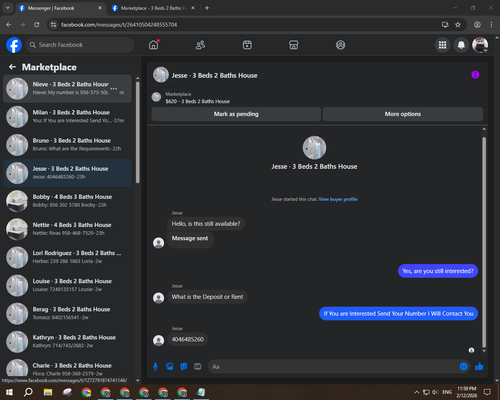
Task: Open the Nieve - 3 Beds 2 Baths House chat
Action: pos(67,89)
